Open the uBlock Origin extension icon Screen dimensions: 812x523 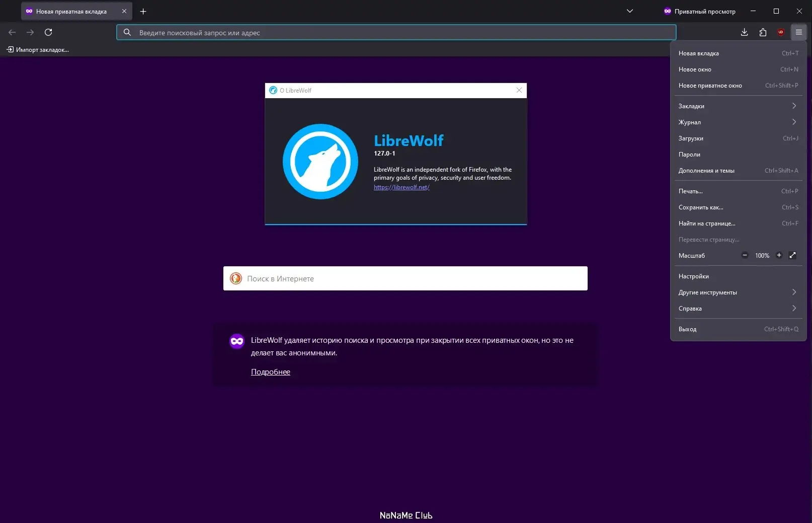click(x=781, y=32)
